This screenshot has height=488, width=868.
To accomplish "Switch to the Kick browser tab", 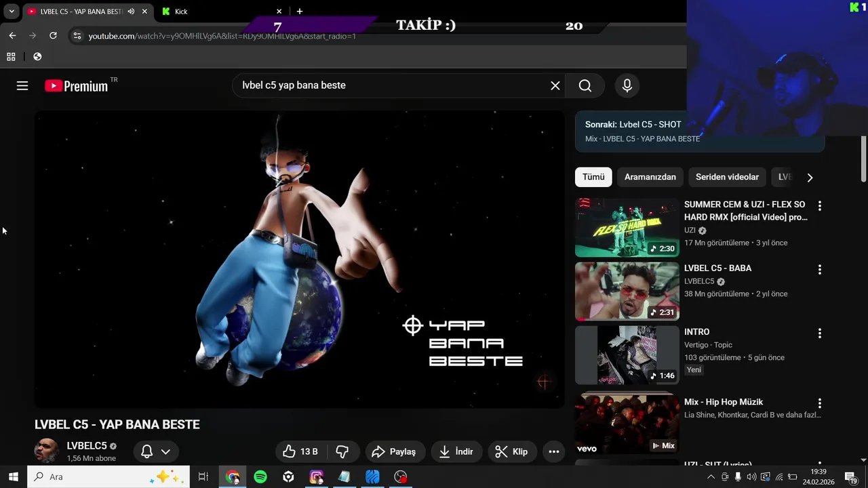I will pos(220,12).
